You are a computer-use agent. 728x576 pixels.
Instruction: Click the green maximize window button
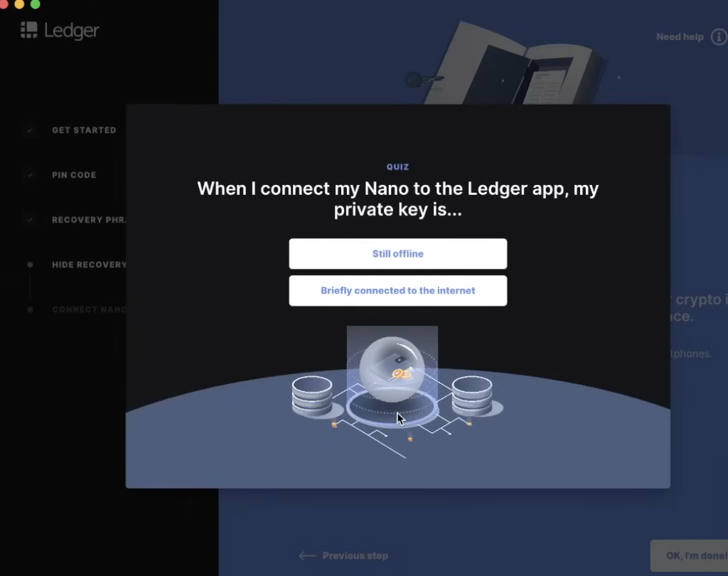pyautogui.click(x=36, y=4)
